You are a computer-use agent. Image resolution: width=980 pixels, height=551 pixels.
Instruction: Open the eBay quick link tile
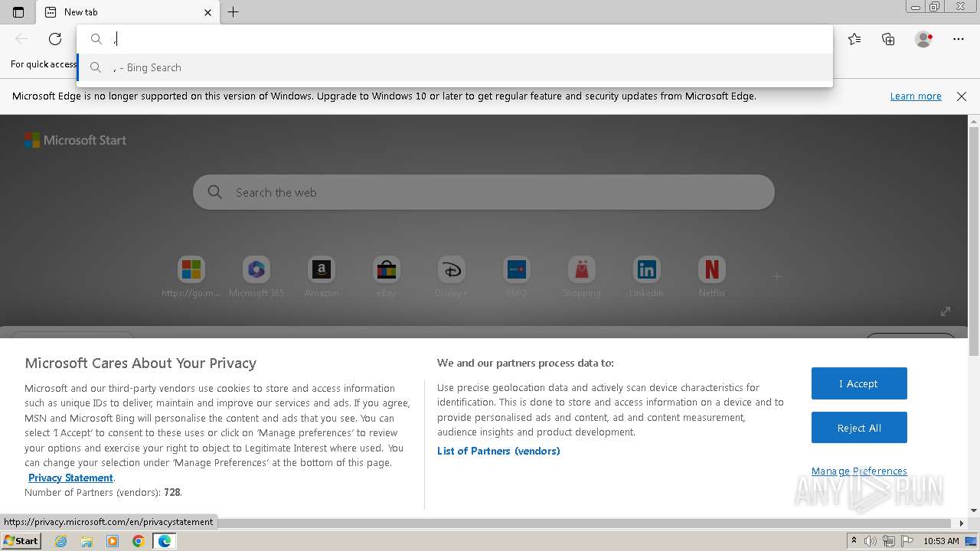click(387, 277)
